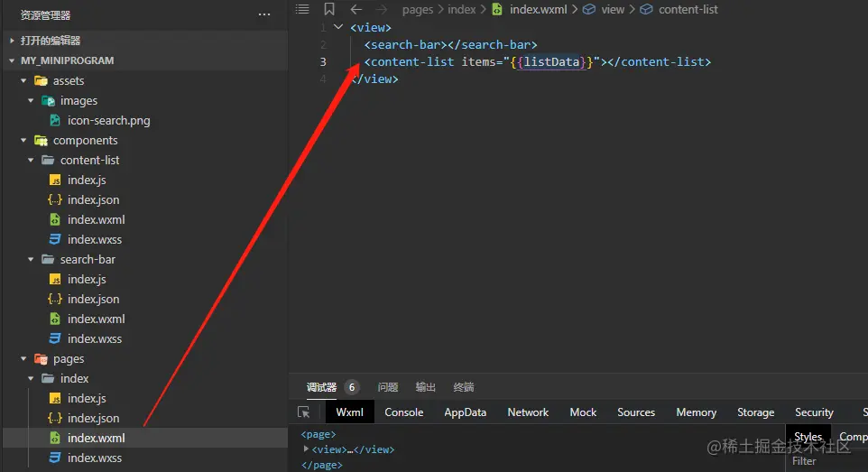Screen dimensions: 868x472
Task: Click the content-list breadcrumb segment
Action: point(688,9)
